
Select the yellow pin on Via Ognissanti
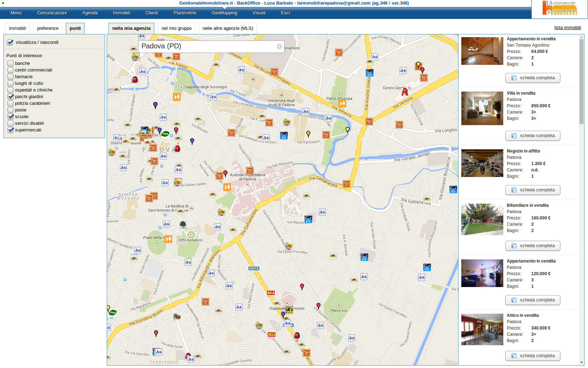click(308, 134)
